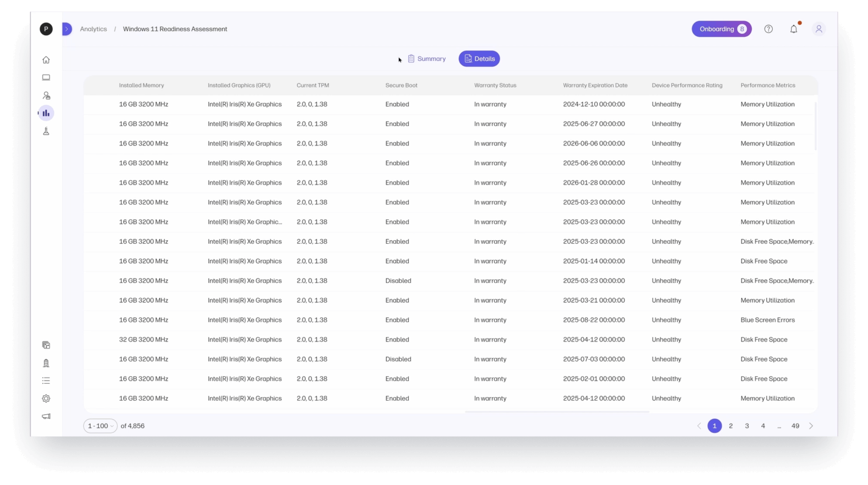Click the 2025-01-14 00:00:00 expiration cell
Screen dimensions: 868x485
click(594, 261)
